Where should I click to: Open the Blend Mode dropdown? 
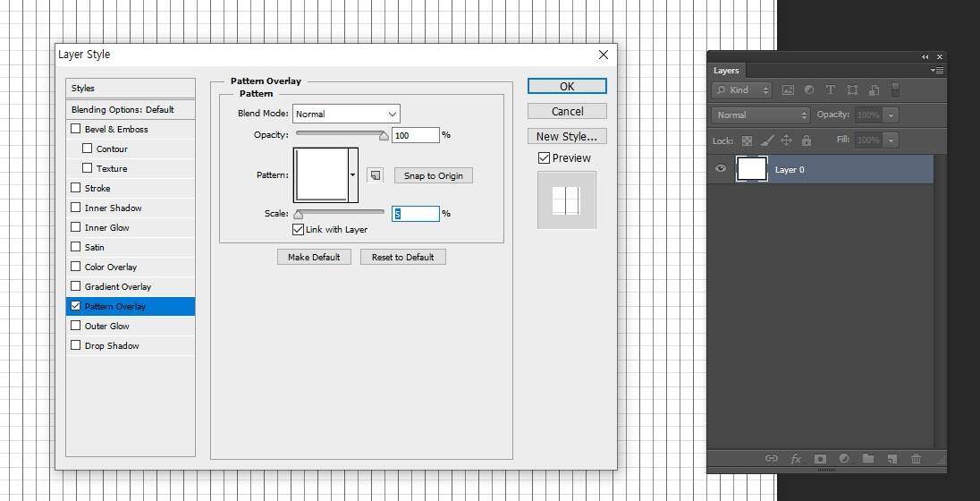pyautogui.click(x=346, y=114)
